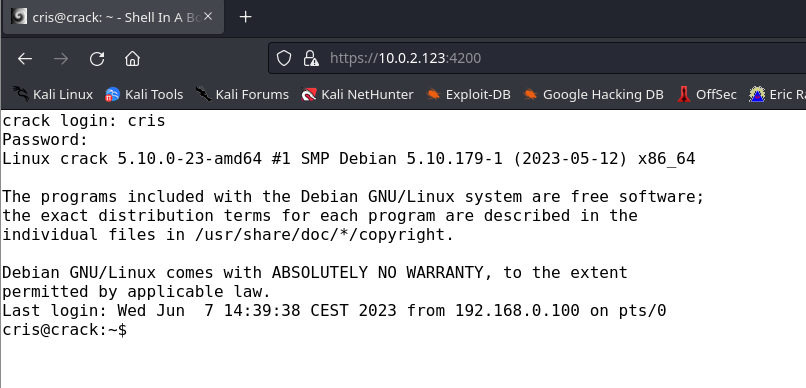The height and width of the screenshot is (388, 806).
Task: Open the OffSec bookmark
Action: click(x=707, y=95)
